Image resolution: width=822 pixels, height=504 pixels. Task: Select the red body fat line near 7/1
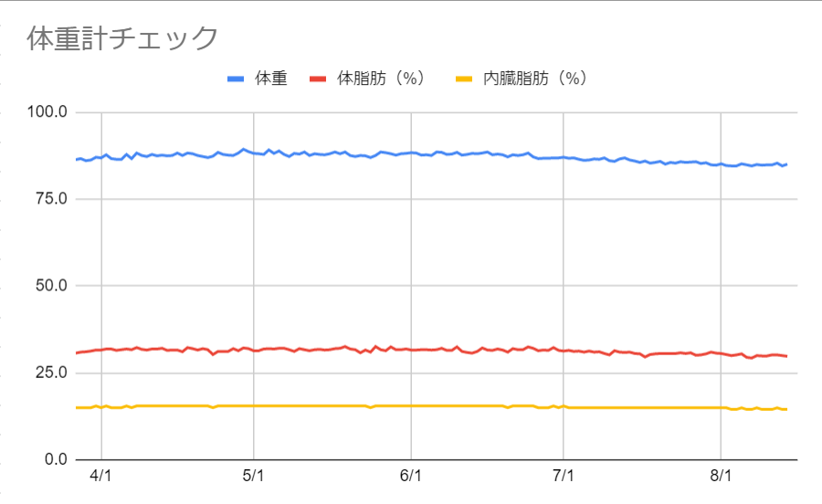coord(563,351)
